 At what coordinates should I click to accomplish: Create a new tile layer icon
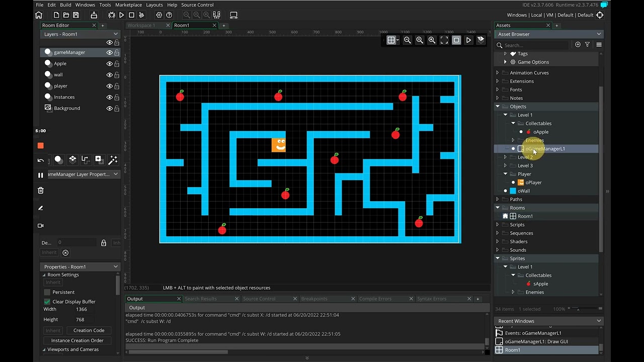pyautogui.click(x=72, y=160)
